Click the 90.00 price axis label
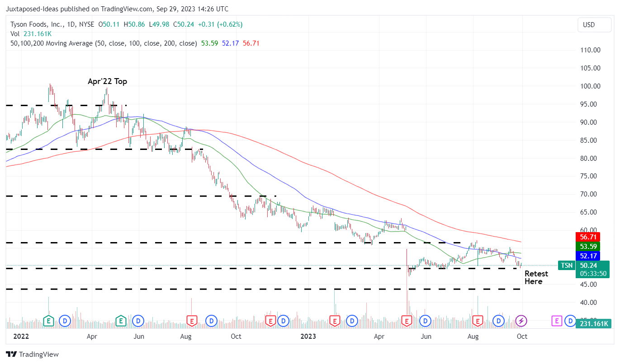Viewport: 620px width, 364px height. coord(589,122)
